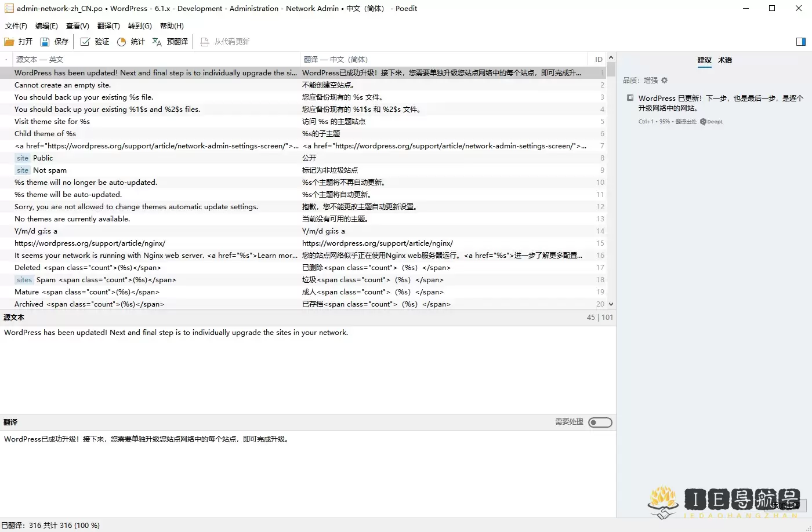Screen dimensions: 812x532
Task: Validate translations with the 验证 button
Action: [x=95, y=42]
